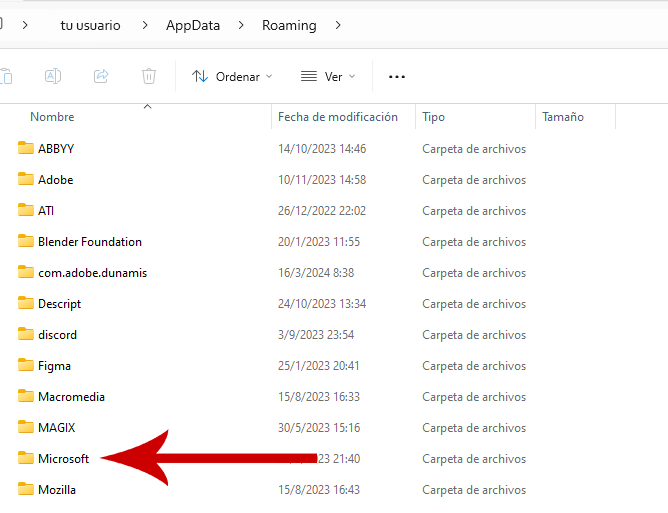Viewport: 668px width, 513px height.
Task: Expand the chevron between AppData and Roaming
Action: tap(240, 25)
